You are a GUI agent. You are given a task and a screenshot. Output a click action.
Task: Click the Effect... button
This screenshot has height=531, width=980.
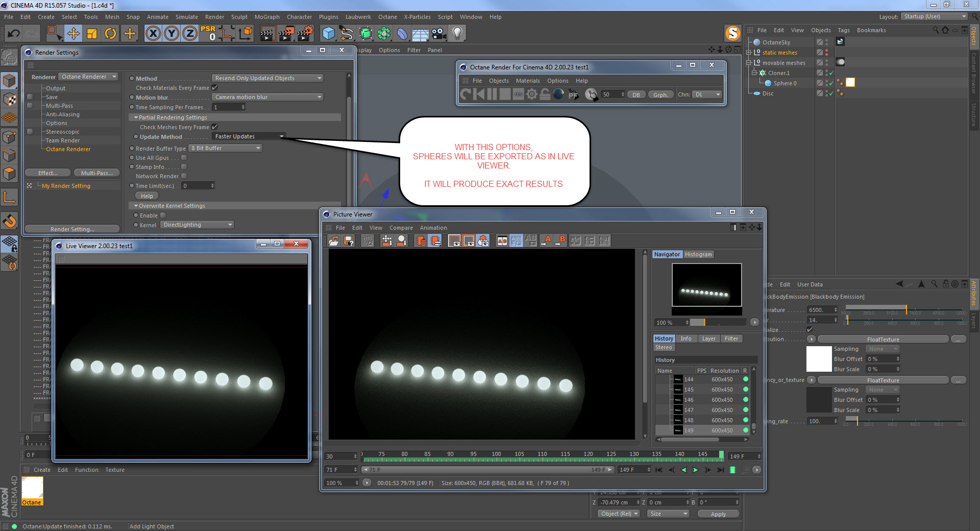(x=48, y=173)
